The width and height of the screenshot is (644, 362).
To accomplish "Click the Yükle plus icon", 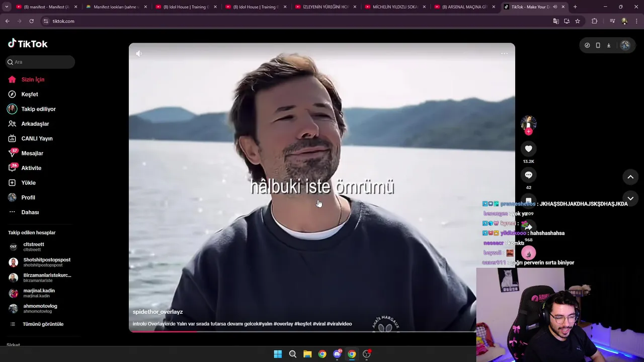I will pyautogui.click(x=12, y=183).
